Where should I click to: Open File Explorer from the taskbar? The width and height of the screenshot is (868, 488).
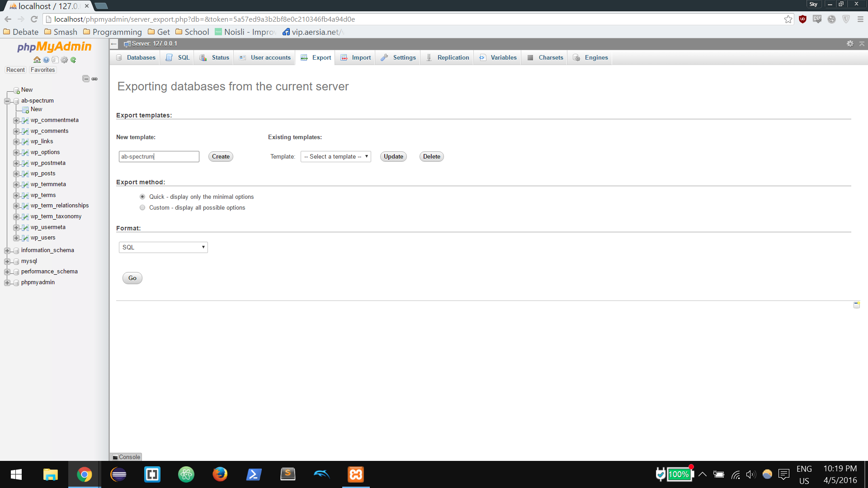point(51,474)
